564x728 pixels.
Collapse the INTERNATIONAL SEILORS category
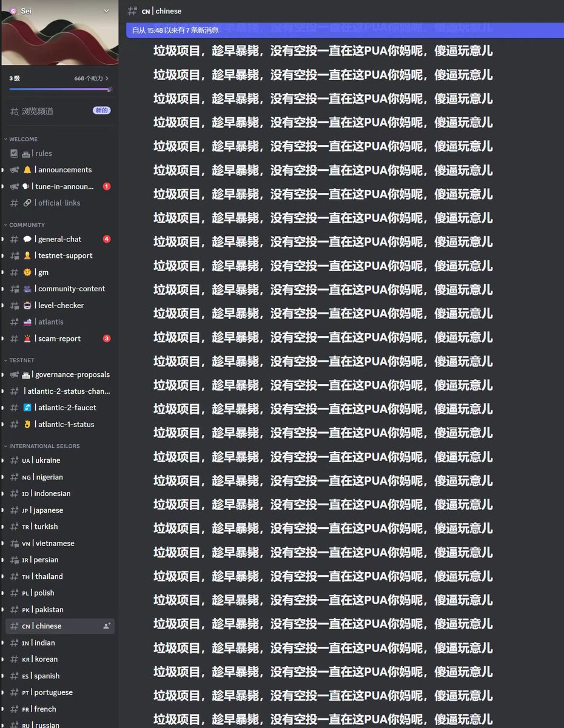tap(44, 446)
